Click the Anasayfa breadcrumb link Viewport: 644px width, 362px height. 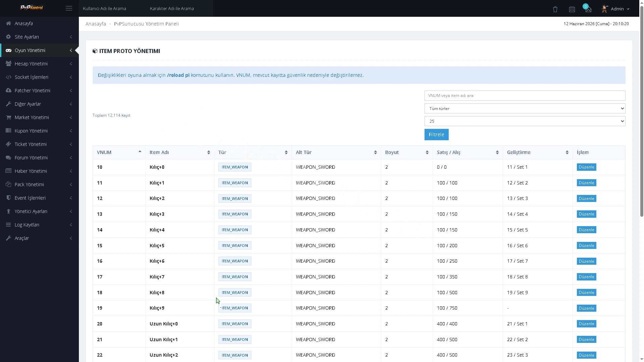[96, 24]
